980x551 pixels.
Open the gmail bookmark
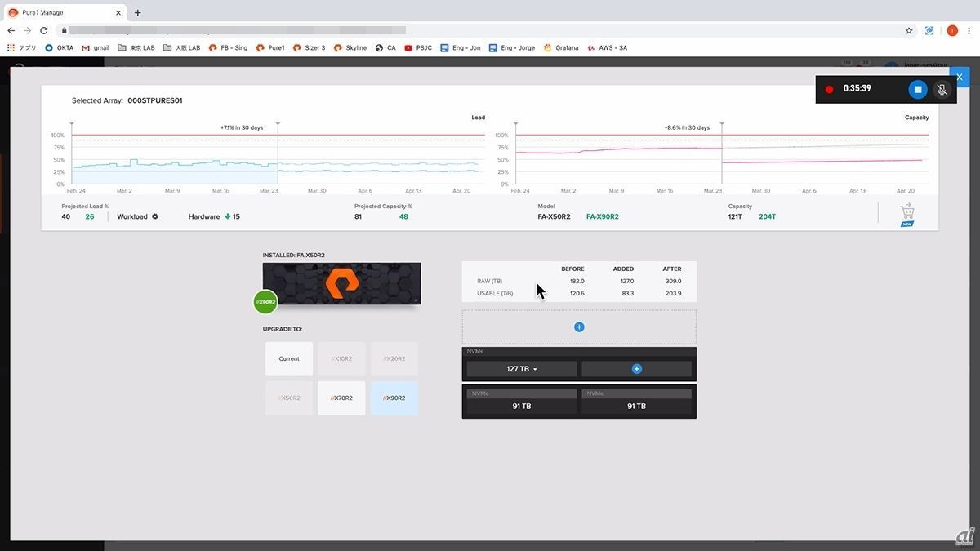click(x=96, y=48)
